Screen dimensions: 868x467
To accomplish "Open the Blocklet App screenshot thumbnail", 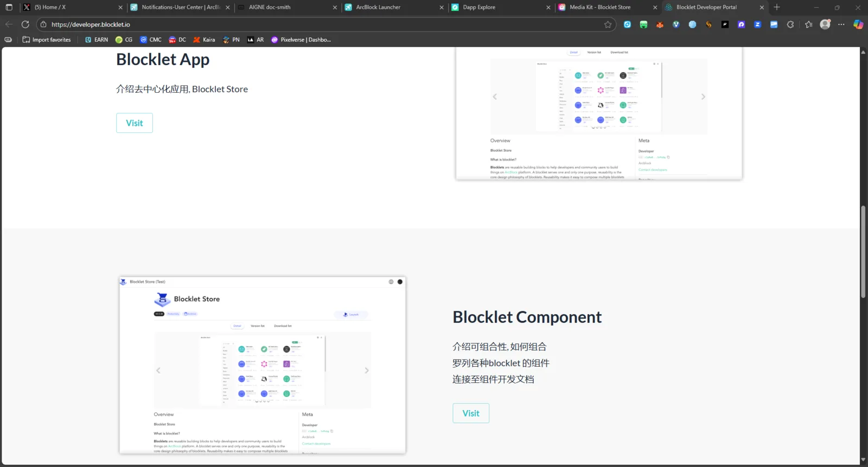I will tap(599, 113).
